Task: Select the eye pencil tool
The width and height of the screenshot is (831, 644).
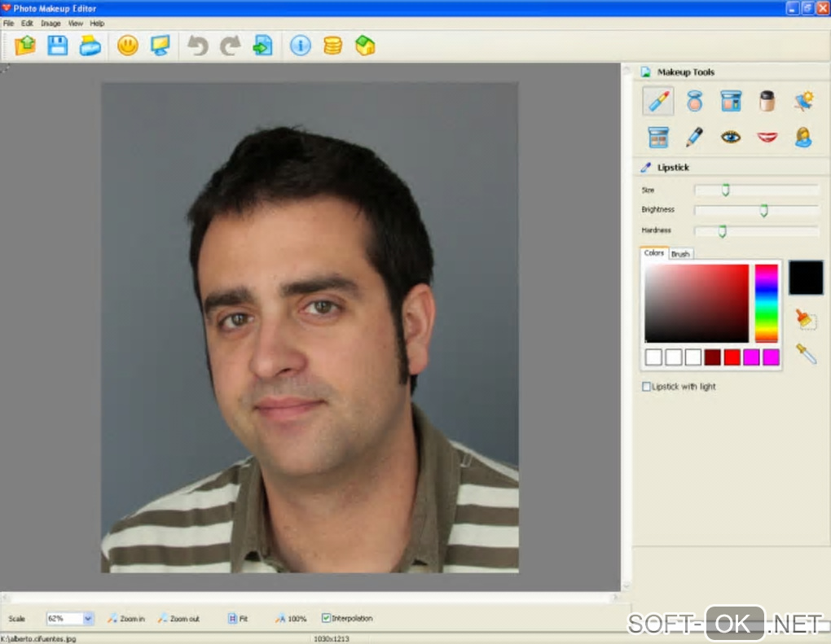Action: point(694,137)
